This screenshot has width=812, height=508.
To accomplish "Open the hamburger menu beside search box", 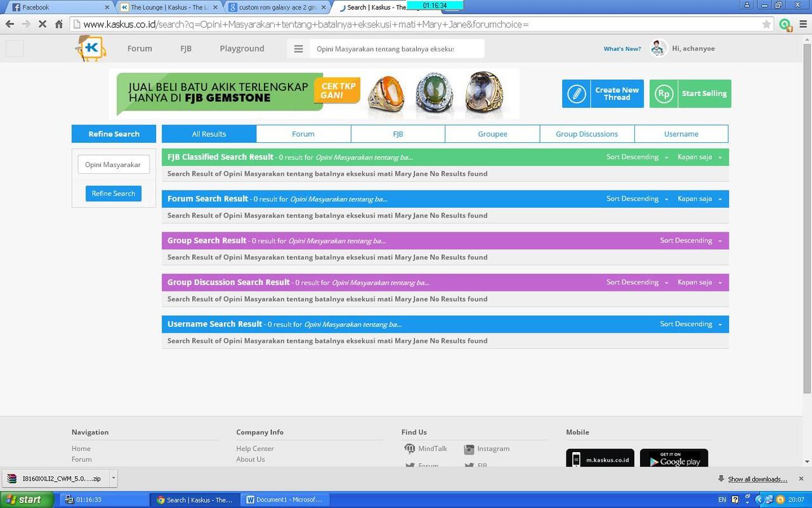I will point(298,49).
